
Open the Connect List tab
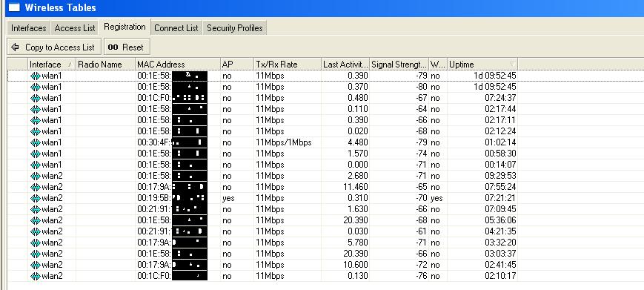coord(176,28)
